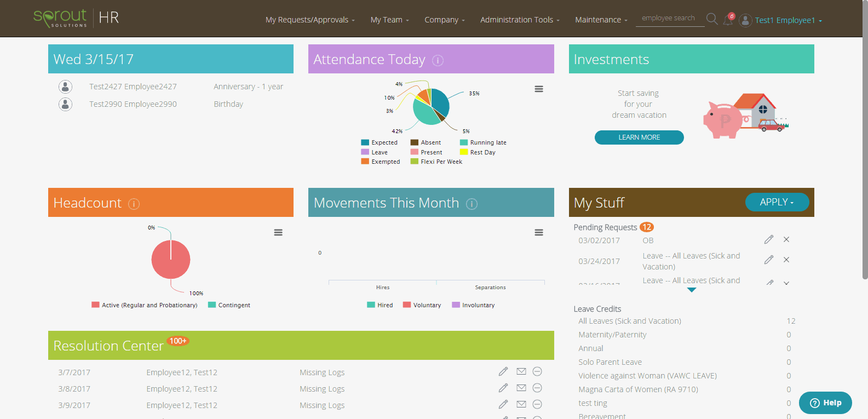Open the Movements This Month chart menu icon

point(539,232)
